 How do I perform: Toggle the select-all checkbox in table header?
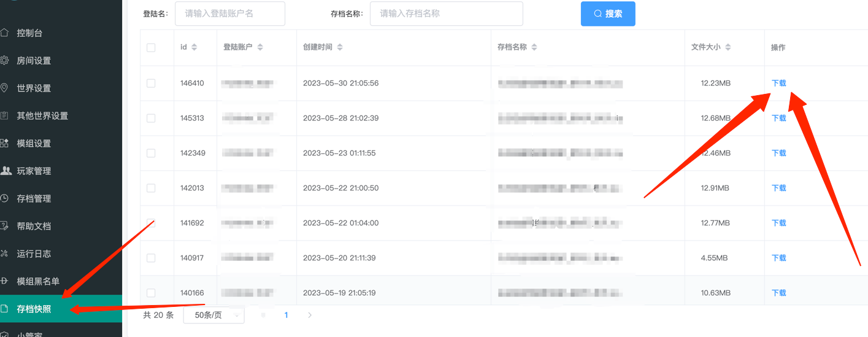pyautogui.click(x=151, y=48)
